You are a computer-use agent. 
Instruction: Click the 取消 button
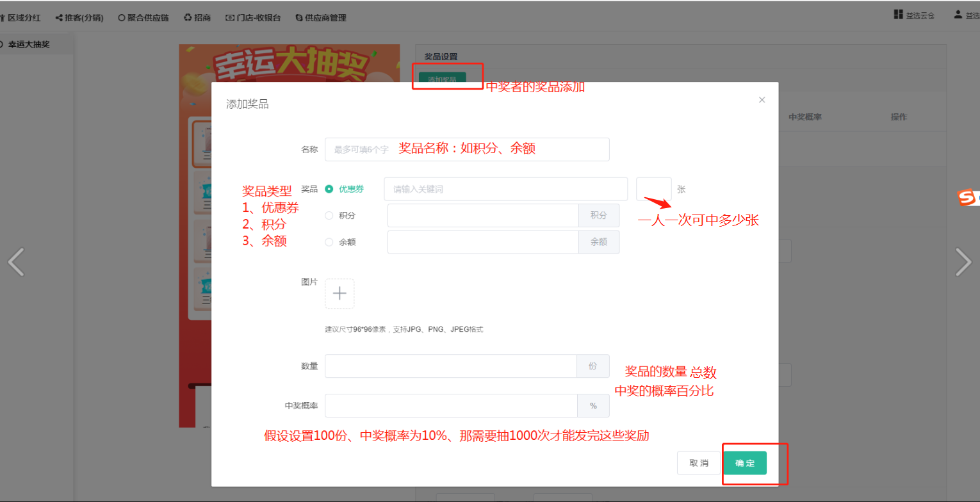[x=699, y=463]
